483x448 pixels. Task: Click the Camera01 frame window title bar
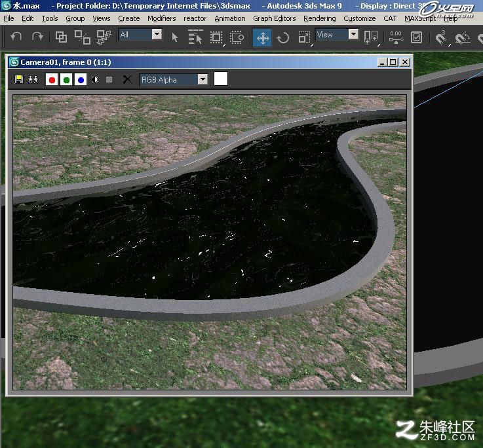[x=210, y=62]
